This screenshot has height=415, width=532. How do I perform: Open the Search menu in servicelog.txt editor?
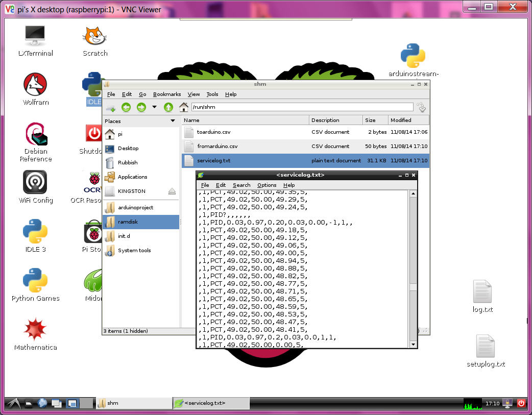pos(241,185)
